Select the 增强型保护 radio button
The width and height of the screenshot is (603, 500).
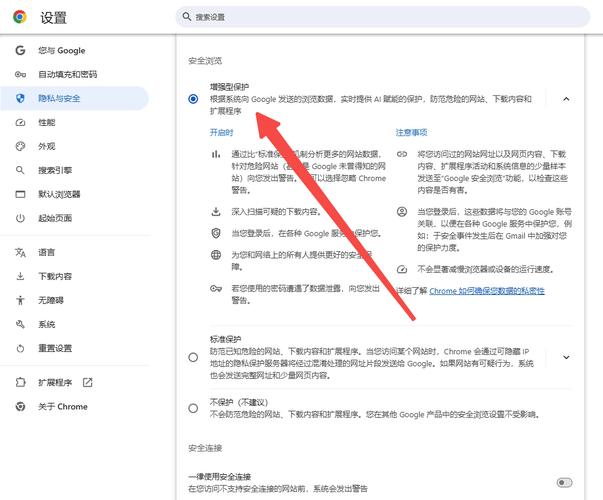tap(193, 99)
